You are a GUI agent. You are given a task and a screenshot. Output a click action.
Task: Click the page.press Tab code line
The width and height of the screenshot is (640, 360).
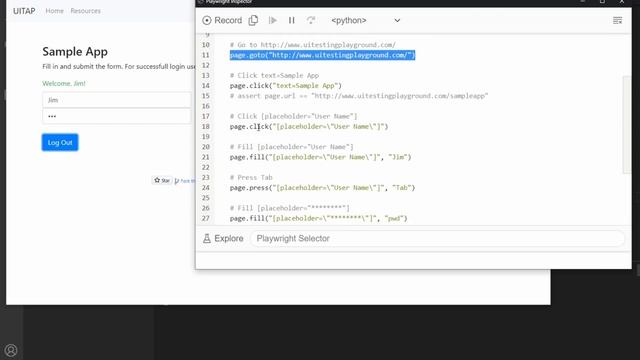pyautogui.click(x=322, y=188)
